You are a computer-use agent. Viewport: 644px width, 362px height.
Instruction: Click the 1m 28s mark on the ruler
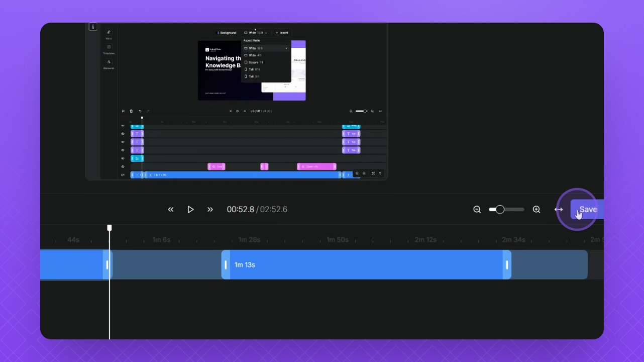tap(249, 240)
